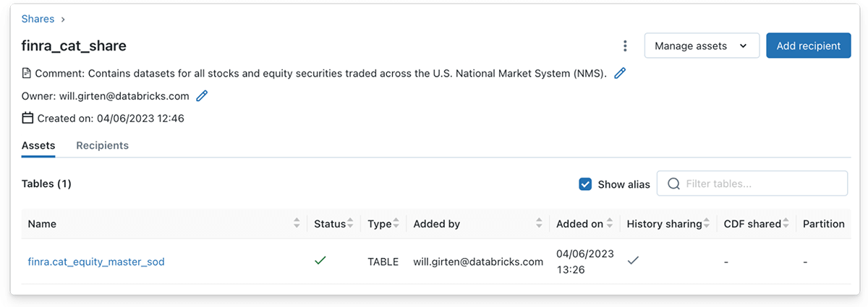Open the finra.cat_equity_master_sod table link
This screenshot has width=868, height=307.
coord(96,261)
